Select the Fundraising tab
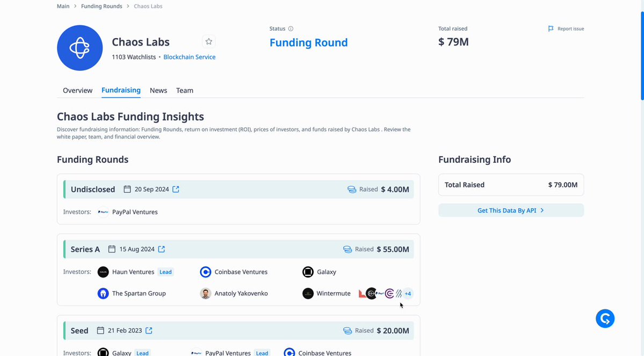Image resolution: width=644 pixels, height=356 pixels. (x=121, y=90)
